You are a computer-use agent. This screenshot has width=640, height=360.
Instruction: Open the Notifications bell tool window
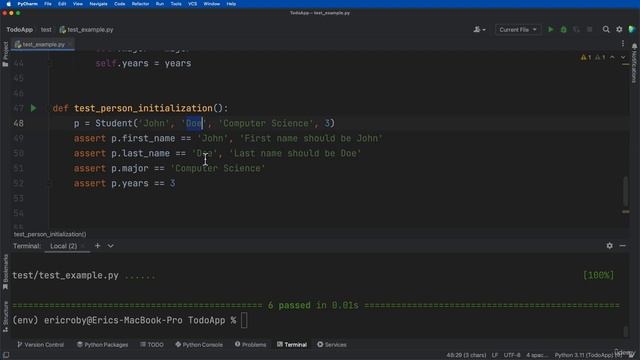click(634, 63)
